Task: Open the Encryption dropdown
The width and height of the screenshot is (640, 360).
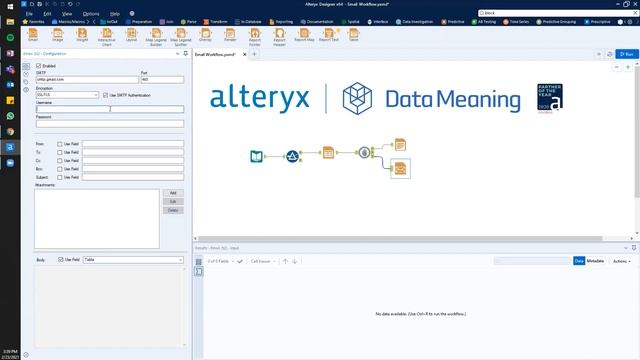Action: click(x=67, y=95)
